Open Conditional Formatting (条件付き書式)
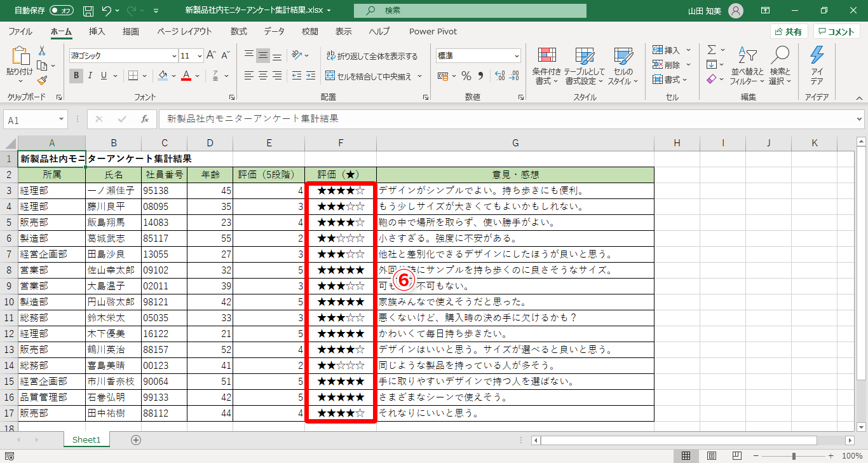This screenshot has height=463, width=868. (x=546, y=66)
